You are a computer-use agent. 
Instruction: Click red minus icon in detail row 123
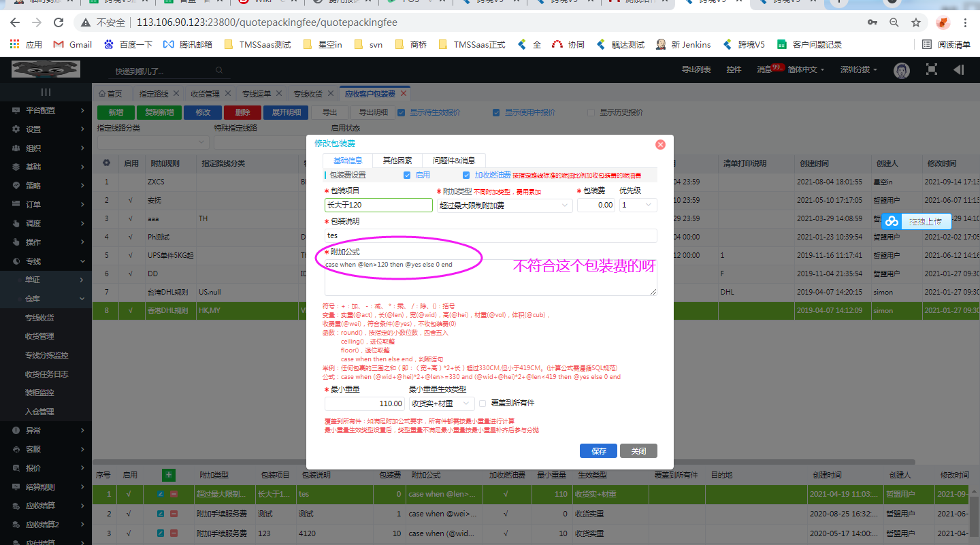click(x=174, y=533)
